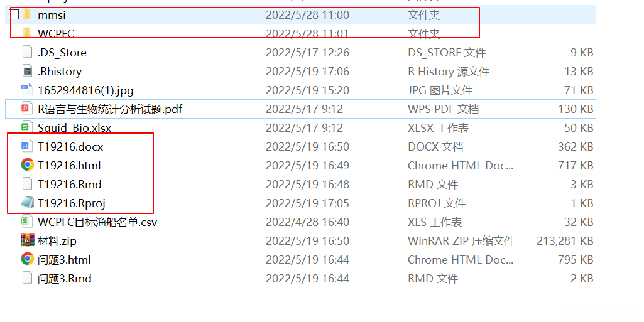Click the T19216.Rmd file icon
This screenshot has width=644, height=322.
27,184
